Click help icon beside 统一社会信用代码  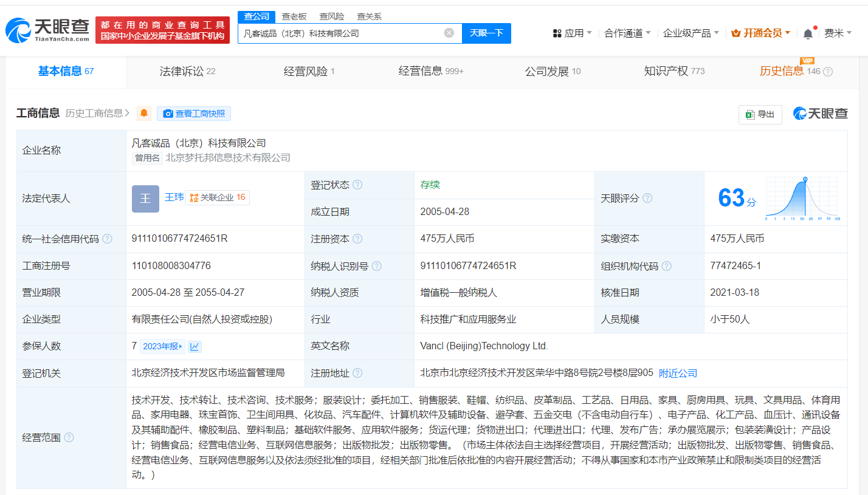coord(108,239)
